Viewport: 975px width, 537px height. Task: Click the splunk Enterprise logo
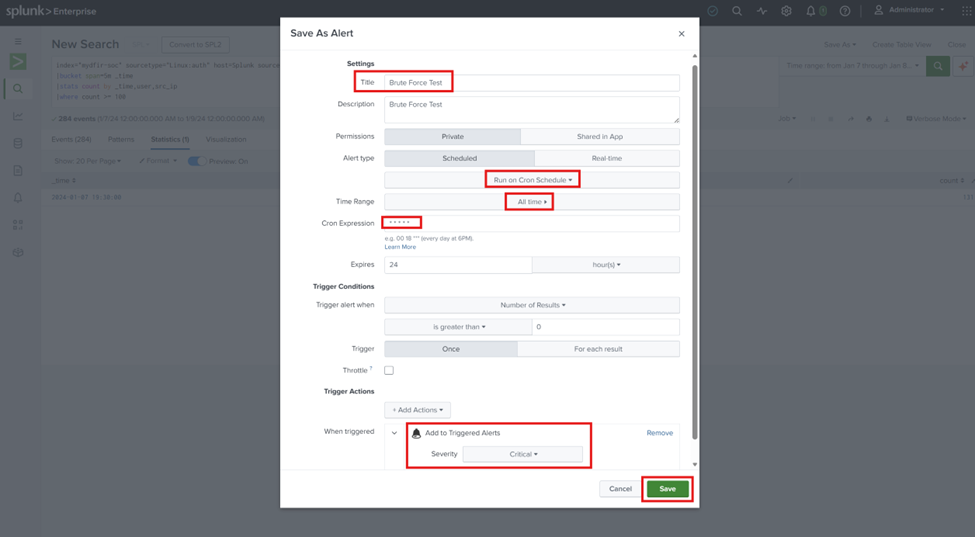point(51,11)
